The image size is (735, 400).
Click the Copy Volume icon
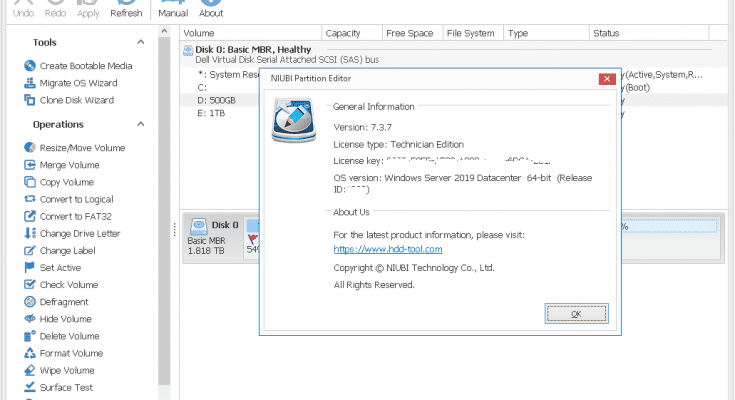click(30, 182)
